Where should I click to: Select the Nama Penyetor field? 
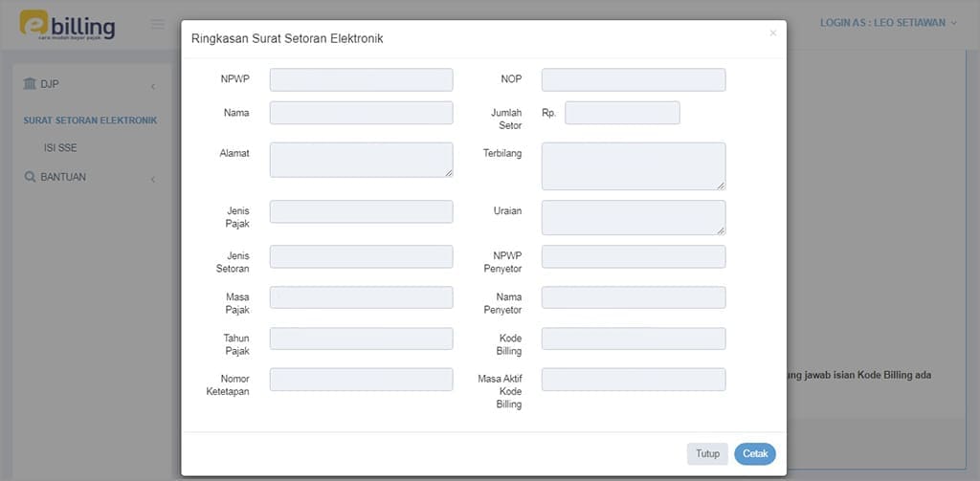tap(633, 297)
